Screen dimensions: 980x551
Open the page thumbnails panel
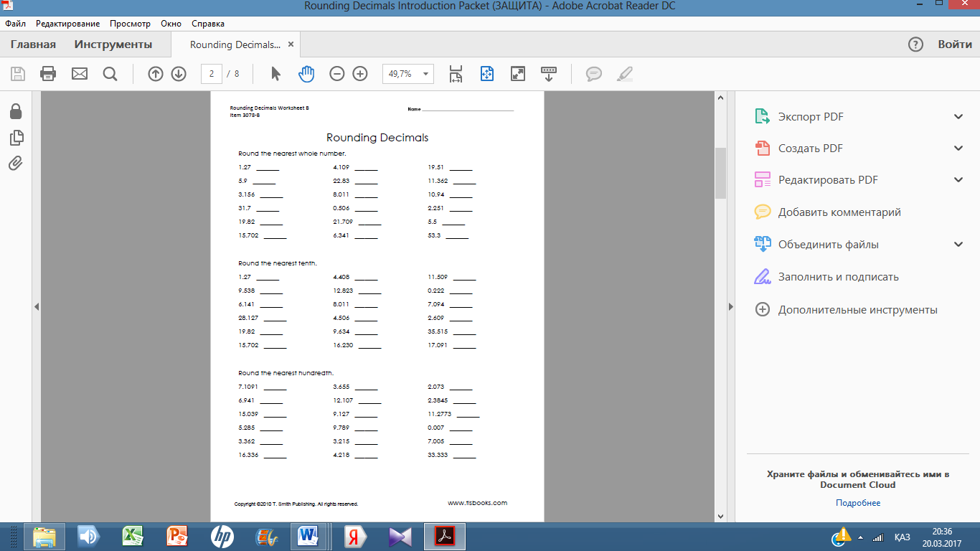pyautogui.click(x=16, y=138)
